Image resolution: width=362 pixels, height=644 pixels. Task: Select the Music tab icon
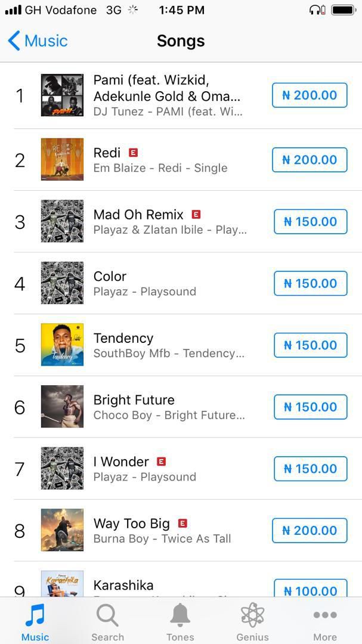click(x=35, y=615)
